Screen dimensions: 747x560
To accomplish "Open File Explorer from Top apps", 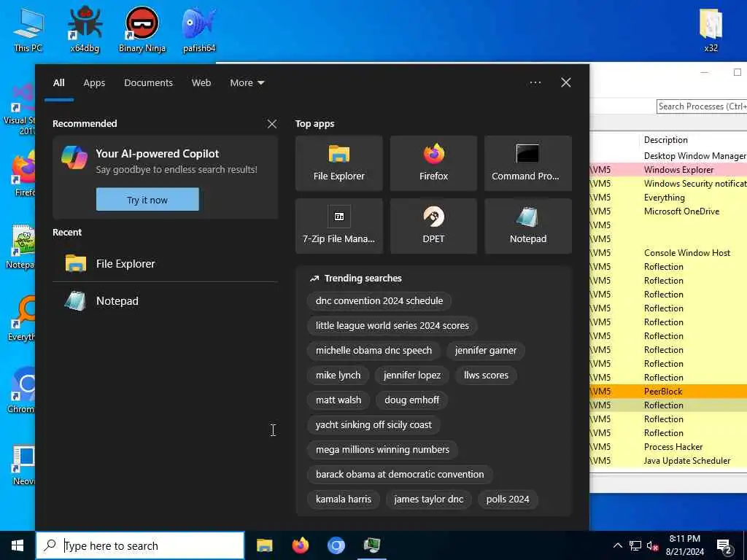I will click(x=338, y=163).
